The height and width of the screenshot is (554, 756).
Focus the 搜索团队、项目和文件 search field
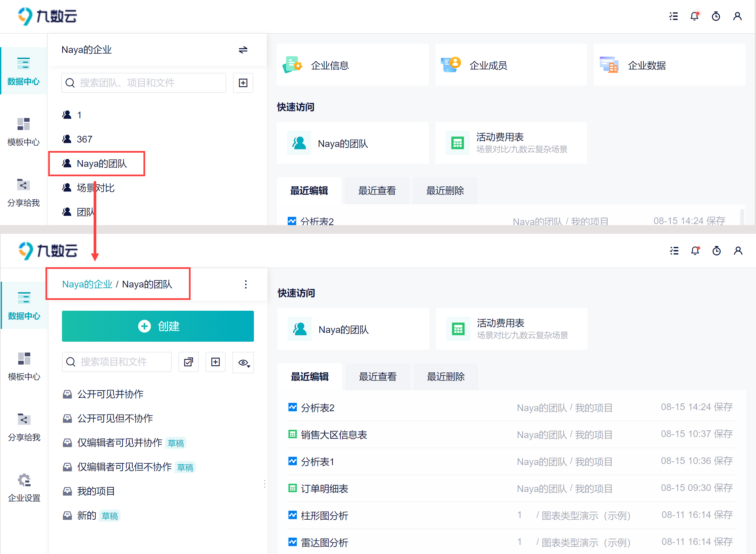coord(144,83)
